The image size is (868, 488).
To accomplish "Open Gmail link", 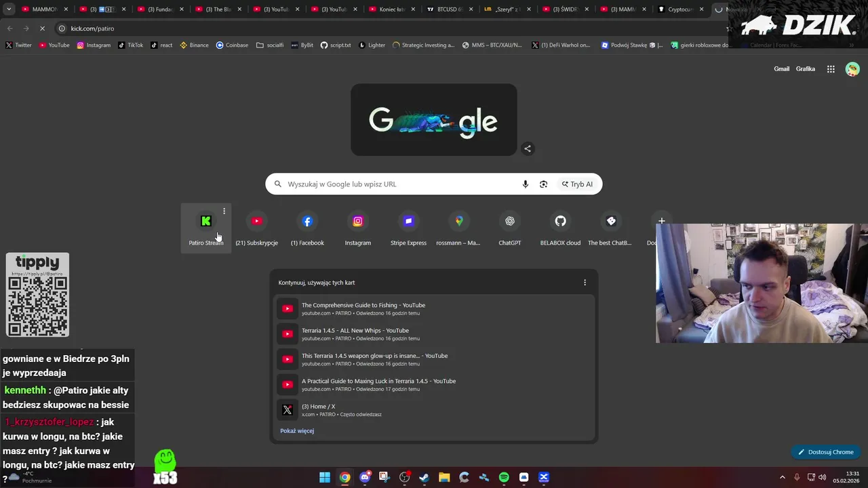I will pos(782,69).
